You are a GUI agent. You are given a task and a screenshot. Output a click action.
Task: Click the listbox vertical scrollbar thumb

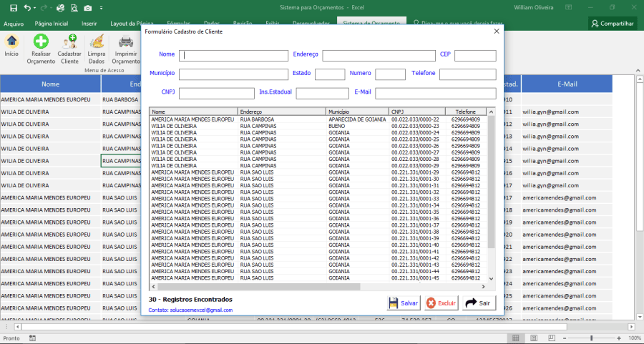491,182
